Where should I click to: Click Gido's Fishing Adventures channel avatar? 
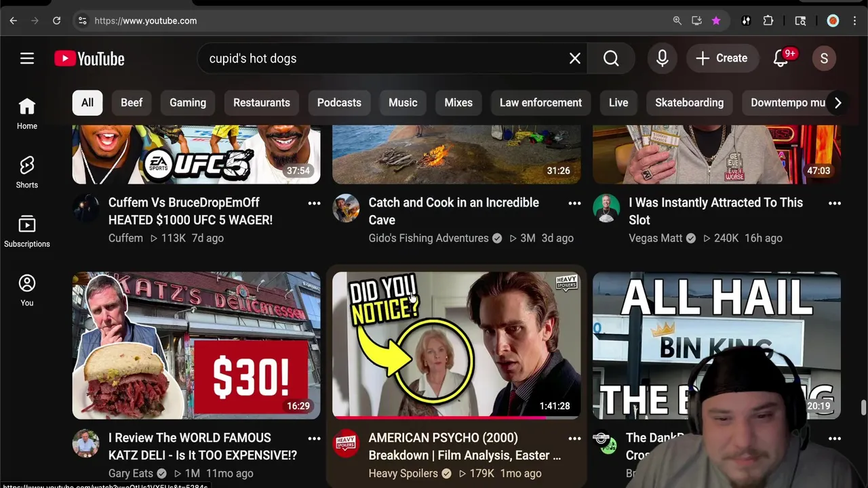point(346,208)
